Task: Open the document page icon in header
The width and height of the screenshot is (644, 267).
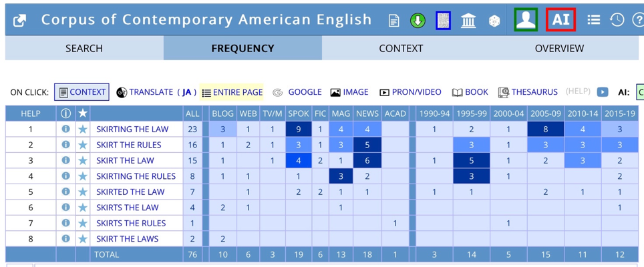Action: pos(394,21)
